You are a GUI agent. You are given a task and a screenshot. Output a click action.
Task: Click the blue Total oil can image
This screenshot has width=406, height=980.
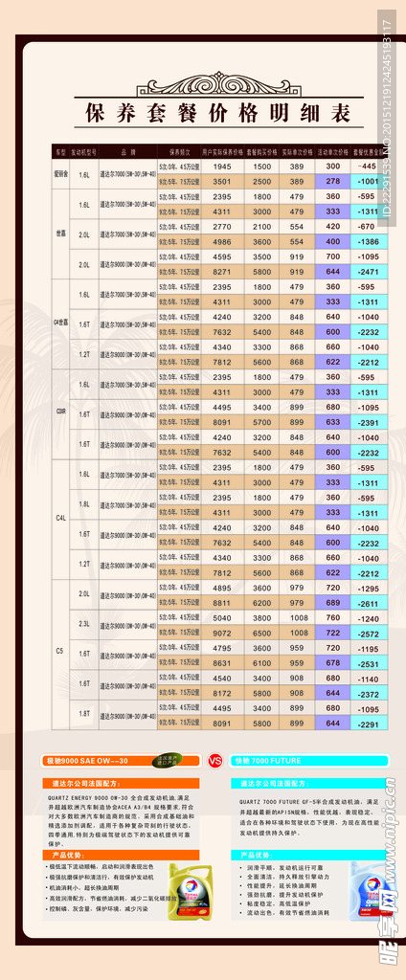369,890
